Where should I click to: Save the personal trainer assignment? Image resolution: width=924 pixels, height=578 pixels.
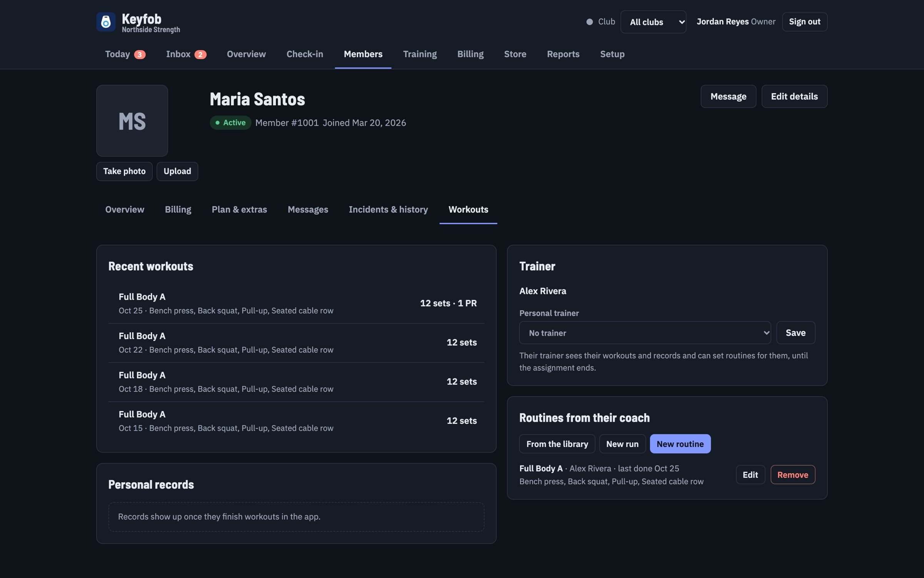coord(795,333)
